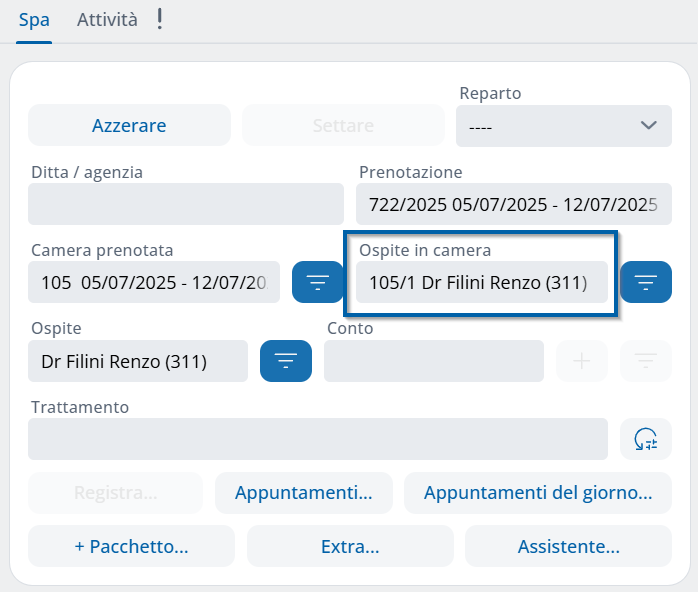This screenshot has height=592, width=698.
Task: Click the Settare button
Action: click(343, 126)
